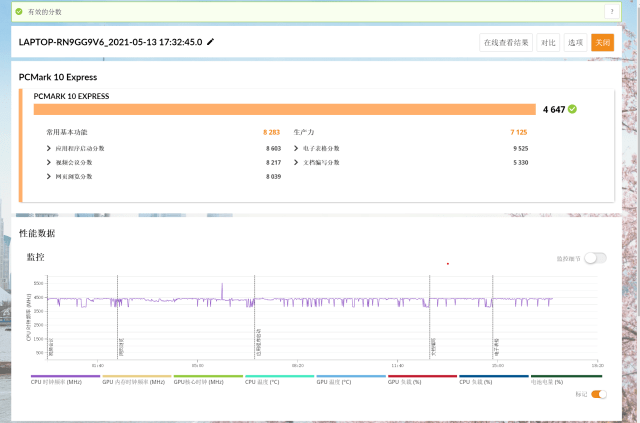Image resolution: width=640 pixels, height=423 pixels.
Task: Select GPU 内存时钟频率 (MHz) legend item
Action: click(137, 380)
